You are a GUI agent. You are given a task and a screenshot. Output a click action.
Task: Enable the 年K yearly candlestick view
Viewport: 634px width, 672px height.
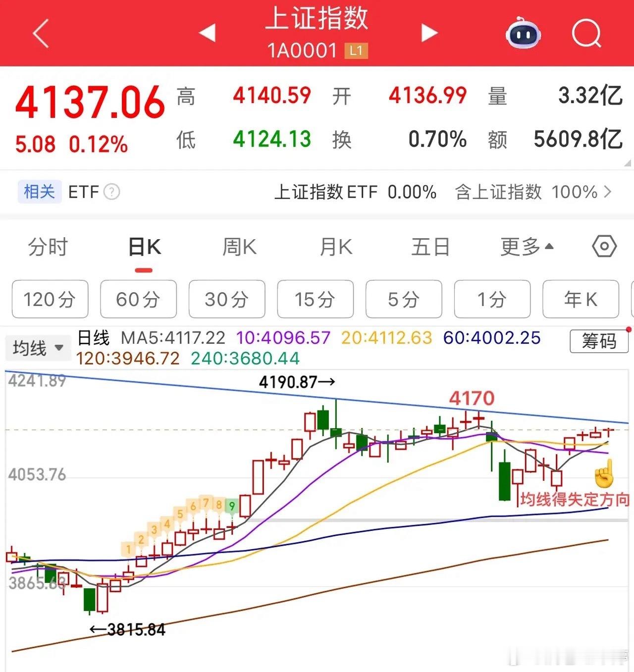click(580, 299)
